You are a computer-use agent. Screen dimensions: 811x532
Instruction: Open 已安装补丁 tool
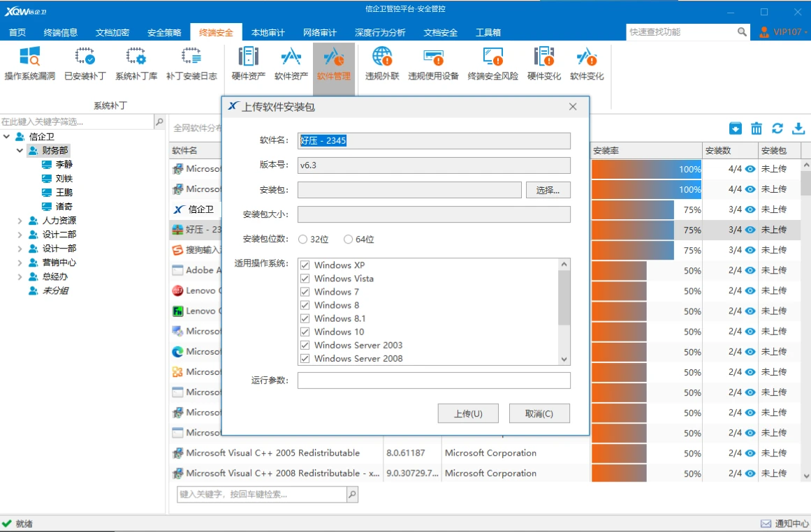point(85,64)
